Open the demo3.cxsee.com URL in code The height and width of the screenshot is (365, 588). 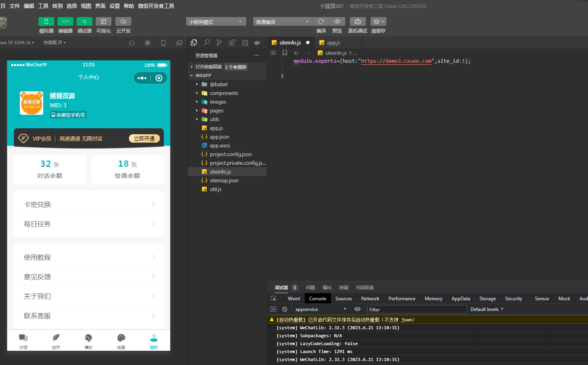click(396, 61)
